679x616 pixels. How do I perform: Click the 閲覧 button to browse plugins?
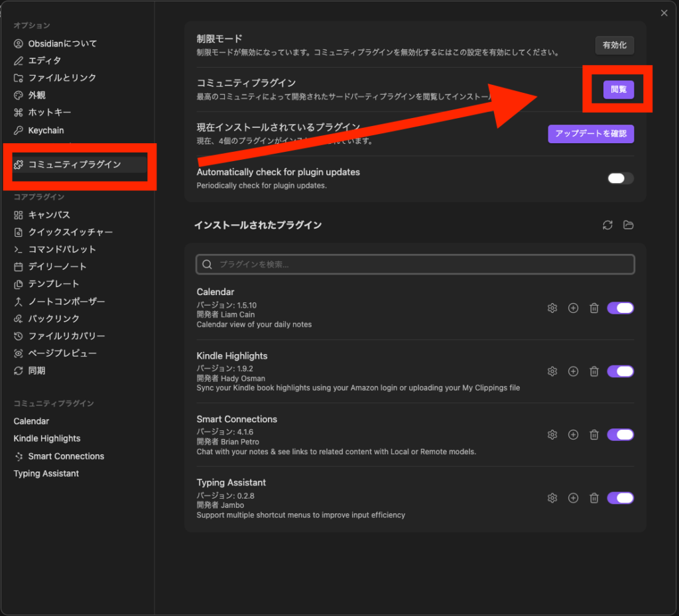pyautogui.click(x=618, y=90)
